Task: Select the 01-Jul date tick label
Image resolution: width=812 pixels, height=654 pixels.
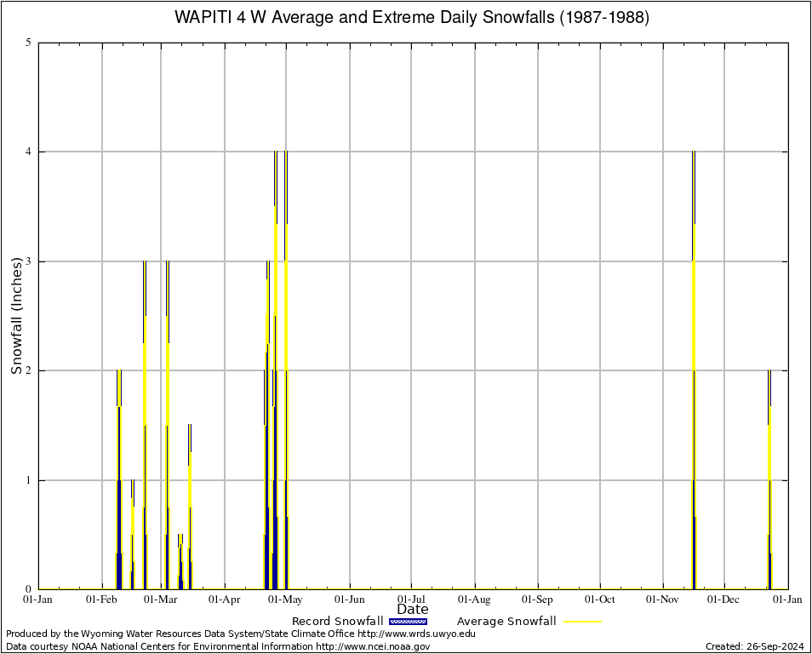Action: pos(411,599)
